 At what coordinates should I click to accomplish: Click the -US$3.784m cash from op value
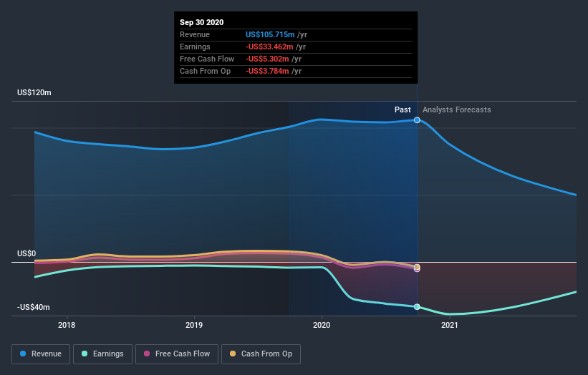pyautogui.click(x=267, y=71)
